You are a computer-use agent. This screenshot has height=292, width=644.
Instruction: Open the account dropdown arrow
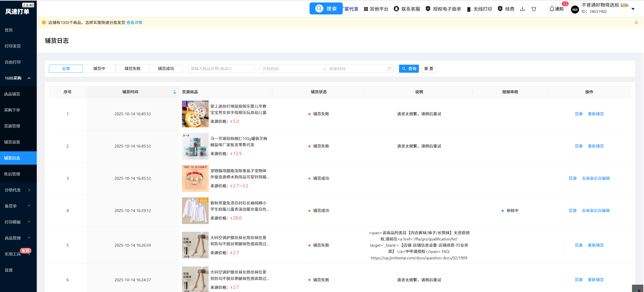[x=633, y=9]
